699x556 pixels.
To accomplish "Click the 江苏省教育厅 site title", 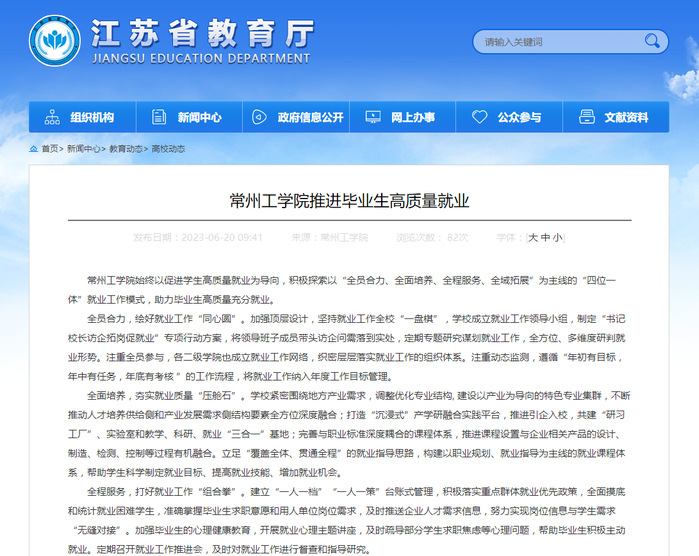I will coord(203,33).
